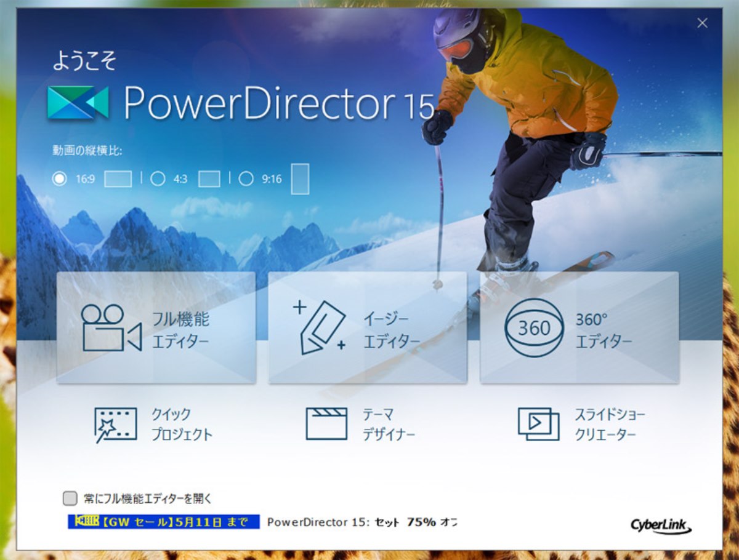Image resolution: width=739 pixels, height=560 pixels.
Task: Launch イージーエディター text label
Action: 392,330
